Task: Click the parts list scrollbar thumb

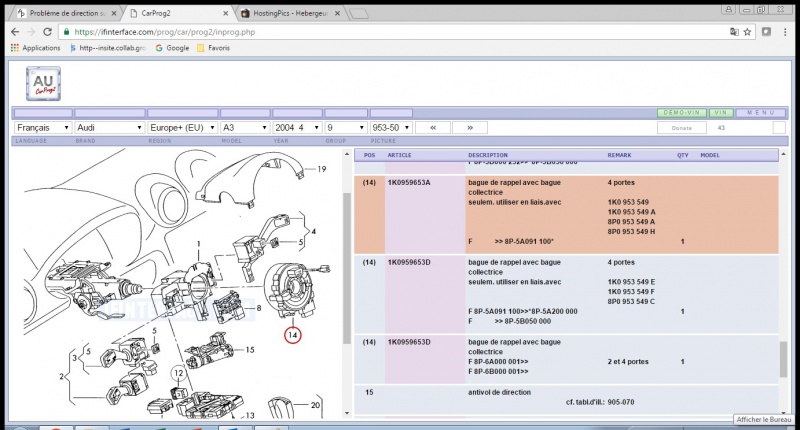Action: (783, 360)
